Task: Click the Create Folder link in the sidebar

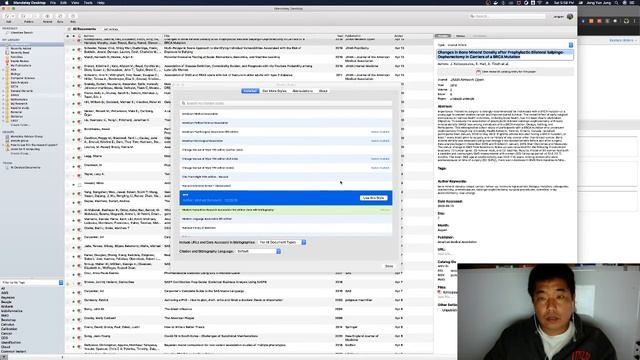Action: point(20,125)
